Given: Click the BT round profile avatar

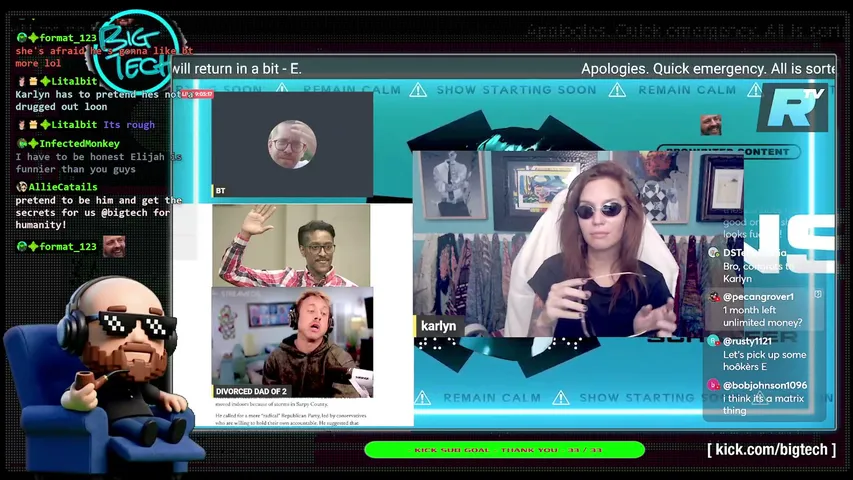Looking at the screenshot, I should tap(292, 144).
